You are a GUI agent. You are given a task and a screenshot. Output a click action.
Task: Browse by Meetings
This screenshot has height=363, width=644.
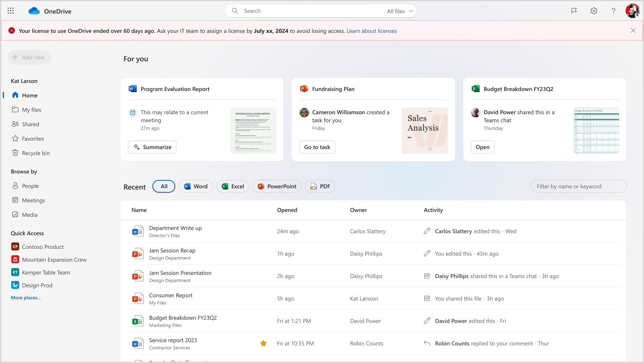tap(33, 200)
